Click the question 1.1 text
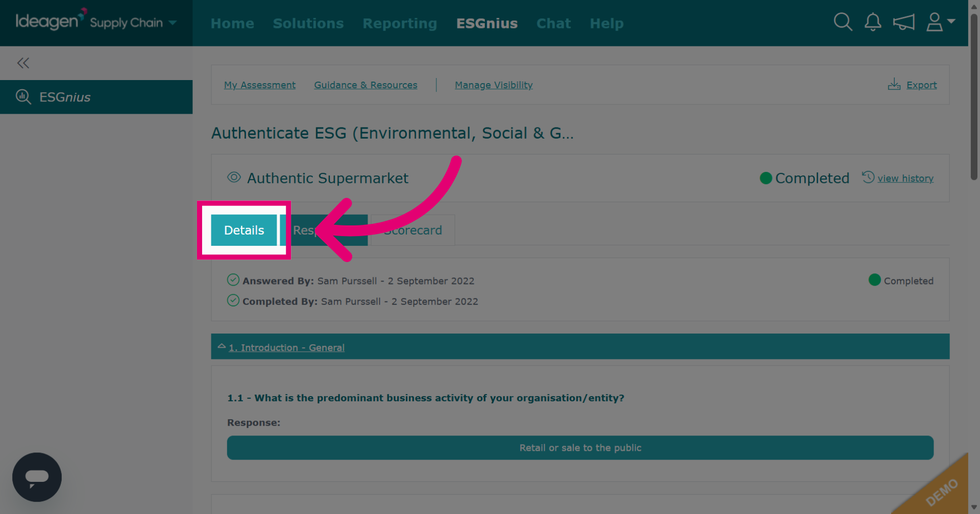This screenshot has height=514, width=980. coord(426,398)
